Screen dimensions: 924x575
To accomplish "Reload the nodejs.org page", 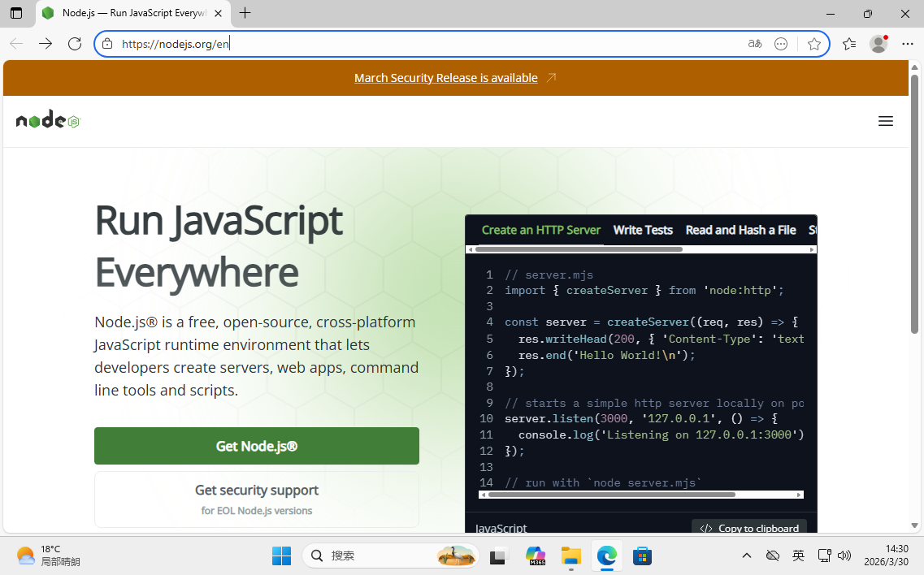I will tap(75, 44).
